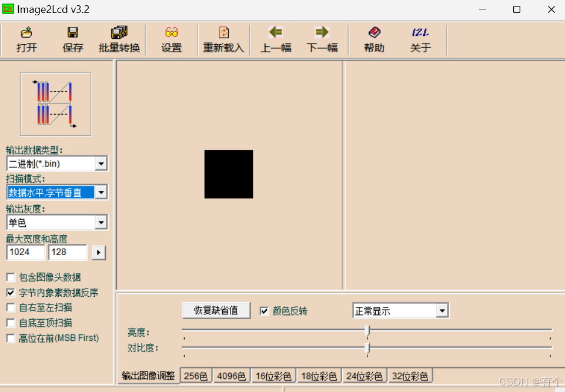Click the max height field showing 128

tap(68, 252)
